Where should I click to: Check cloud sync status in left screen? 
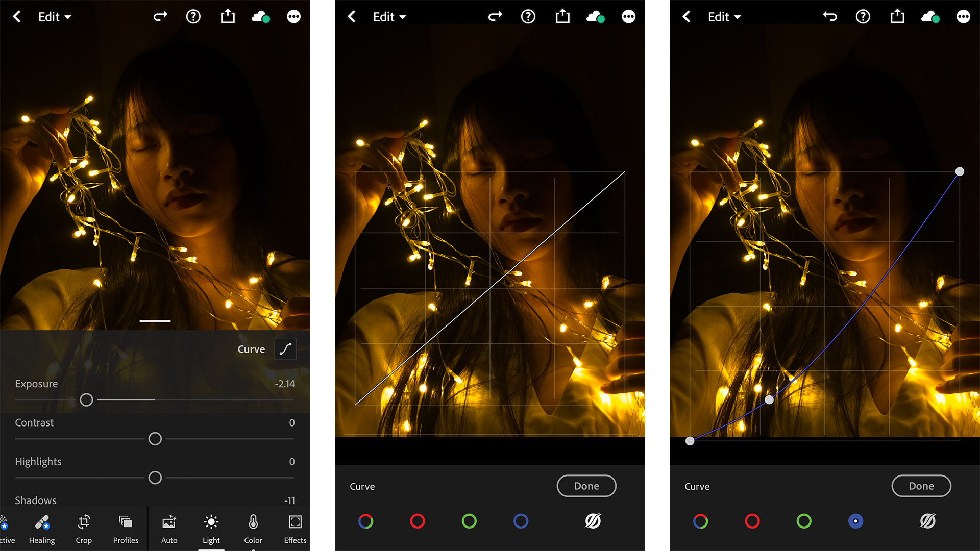tap(261, 17)
